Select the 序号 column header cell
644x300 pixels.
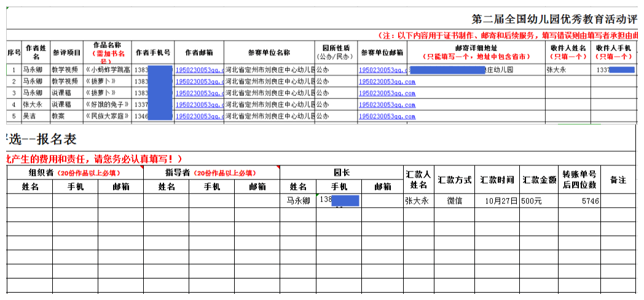(x=14, y=52)
